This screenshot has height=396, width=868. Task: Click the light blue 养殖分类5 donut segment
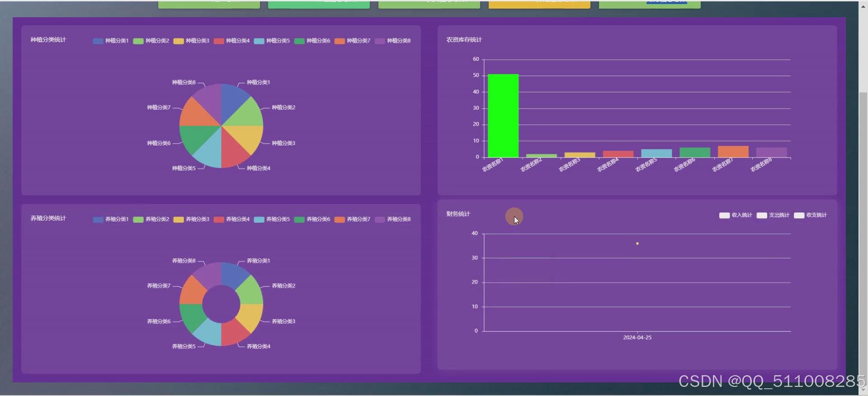[209, 334]
